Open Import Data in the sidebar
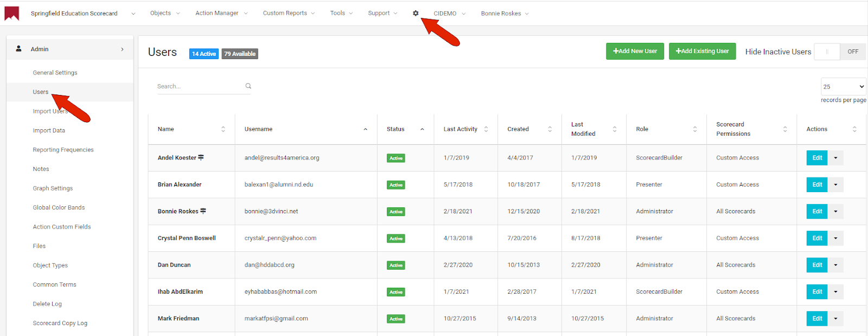Image resolution: width=868 pixels, height=336 pixels. point(49,130)
